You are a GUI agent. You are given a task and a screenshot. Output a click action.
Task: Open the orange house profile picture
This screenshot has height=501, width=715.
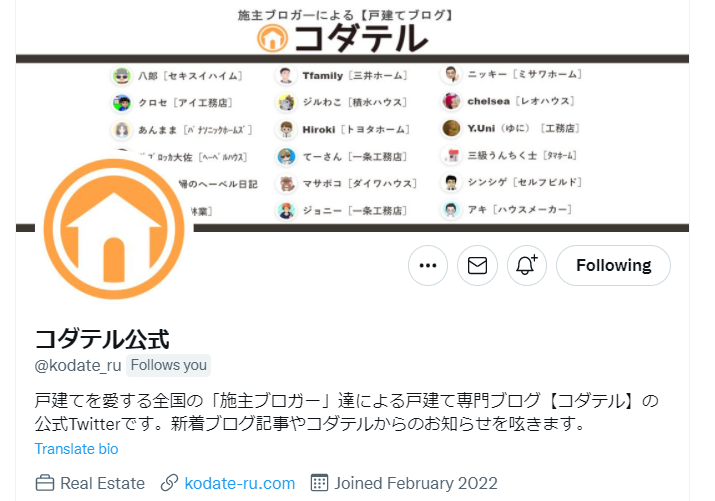tap(114, 229)
